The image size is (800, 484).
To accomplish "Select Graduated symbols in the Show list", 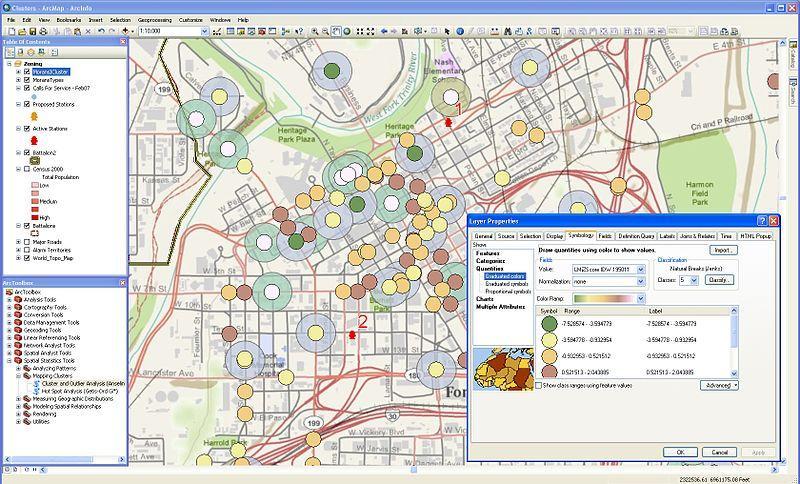I will point(505,284).
